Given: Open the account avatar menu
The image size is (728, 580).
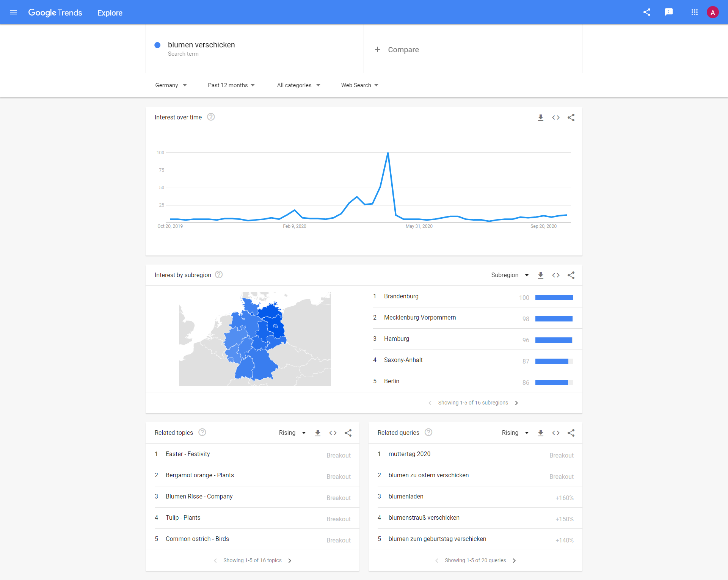Looking at the screenshot, I should (x=713, y=12).
